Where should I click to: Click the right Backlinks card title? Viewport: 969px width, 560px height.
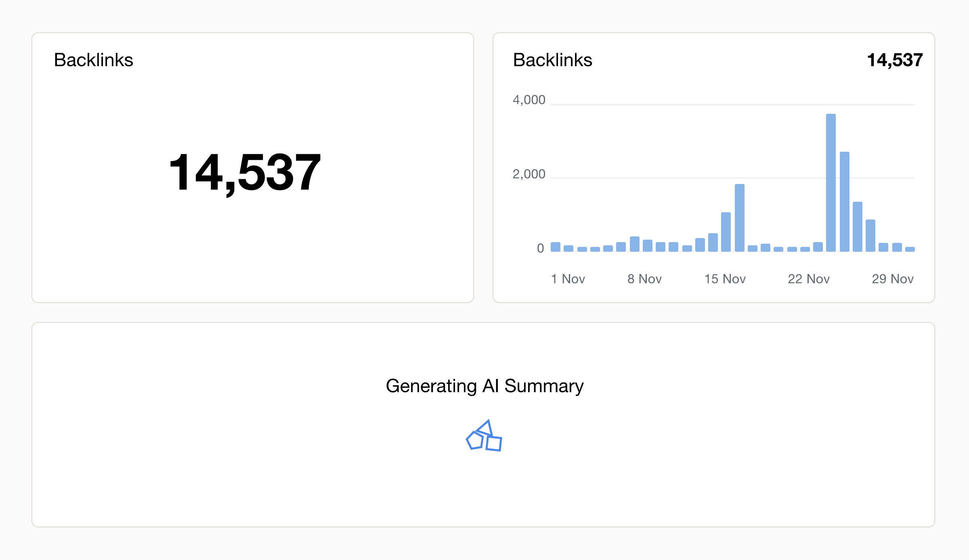click(552, 60)
